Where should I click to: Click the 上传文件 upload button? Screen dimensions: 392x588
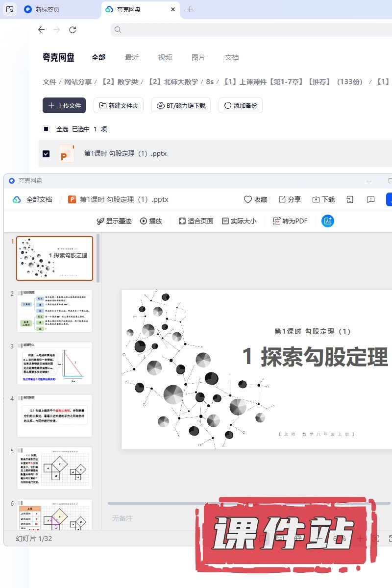click(64, 105)
